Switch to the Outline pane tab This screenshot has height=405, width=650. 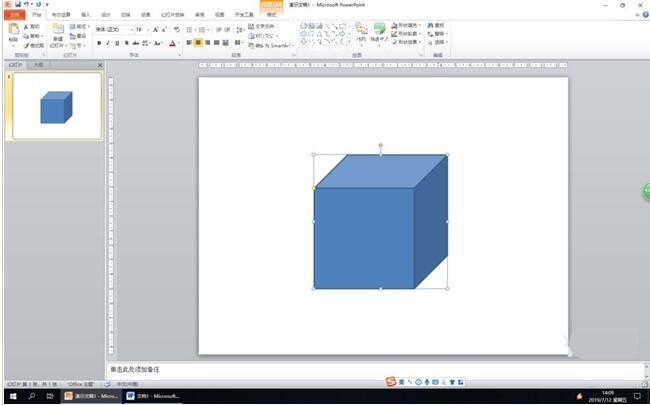click(x=39, y=65)
